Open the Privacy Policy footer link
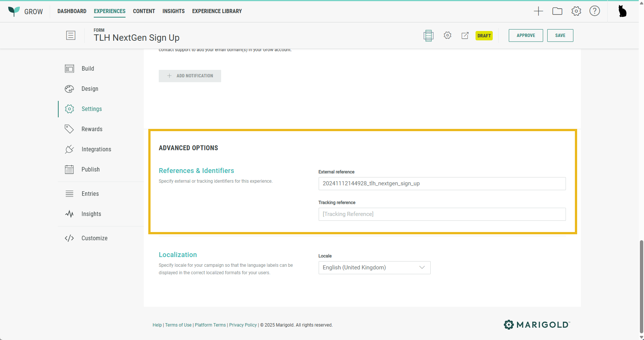The height and width of the screenshot is (340, 644). pyautogui.click(x=243, y=325)
